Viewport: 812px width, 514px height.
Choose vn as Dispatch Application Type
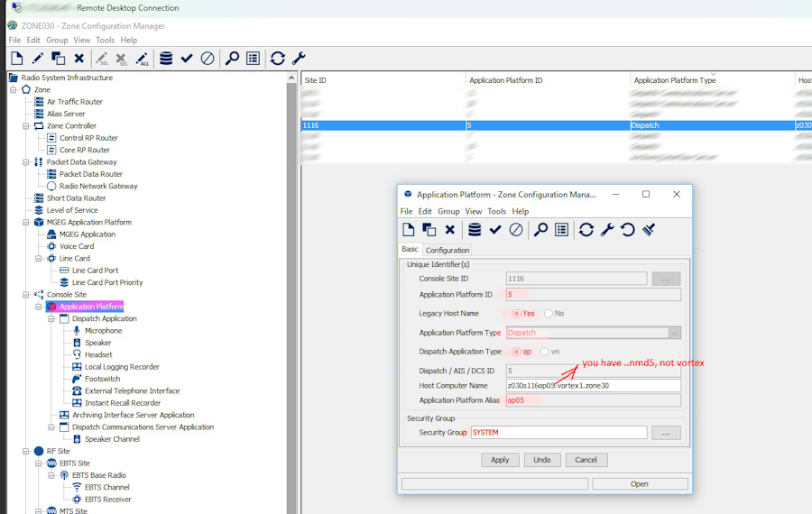544,352
